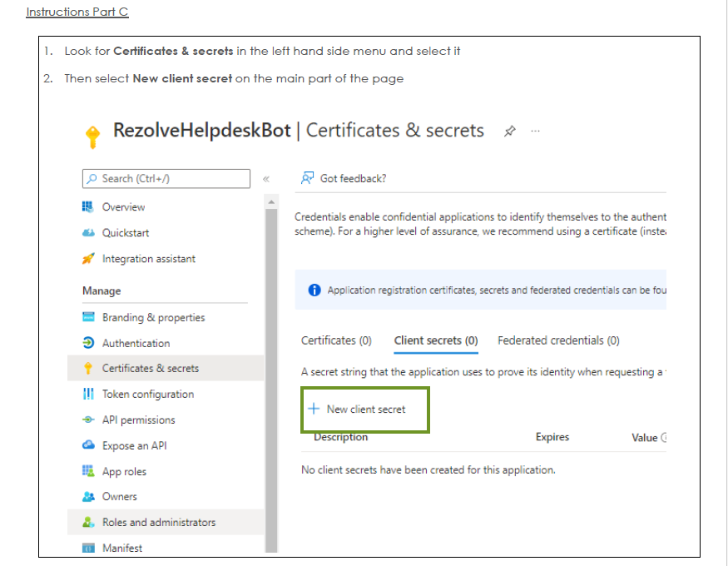This screenshot has width=728, height=566.
Task: Click the Integration assistant rocket icon
Action: tap(88, 259)
